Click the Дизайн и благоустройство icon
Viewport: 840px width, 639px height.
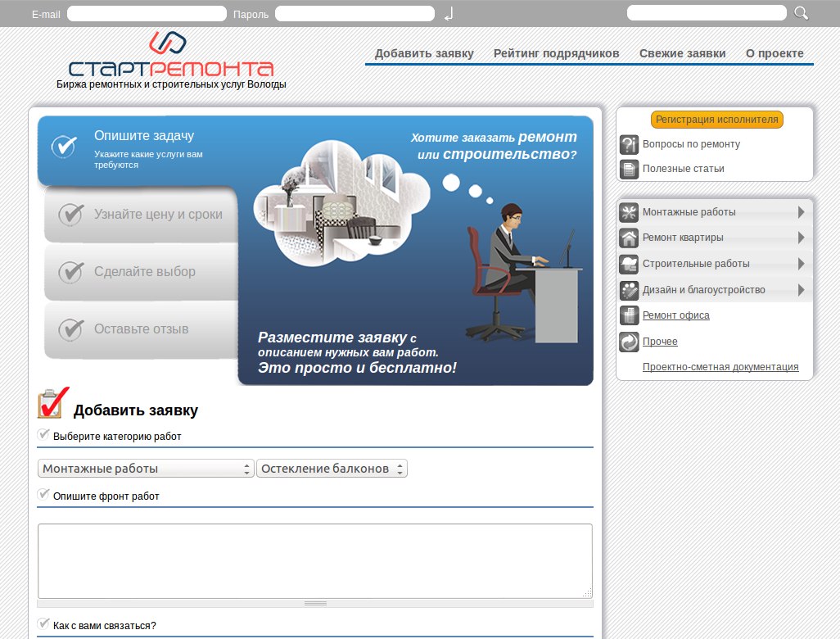pos(629,290)
